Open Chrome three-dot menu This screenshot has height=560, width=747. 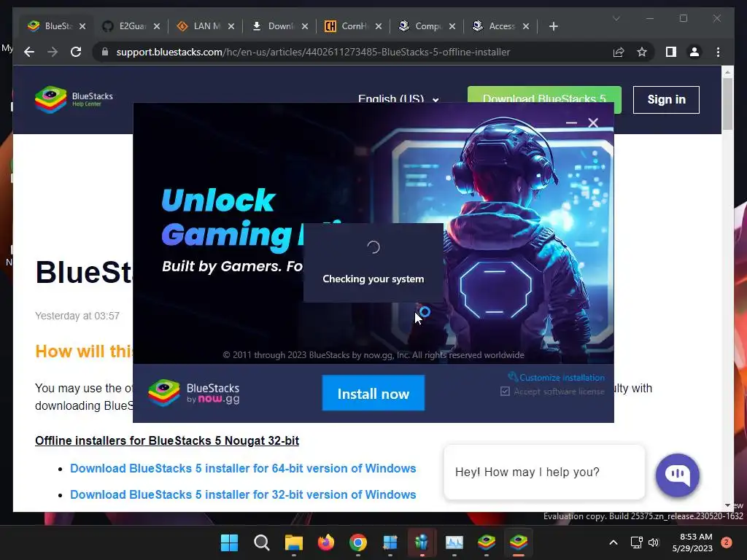click(x=718, y=52)
